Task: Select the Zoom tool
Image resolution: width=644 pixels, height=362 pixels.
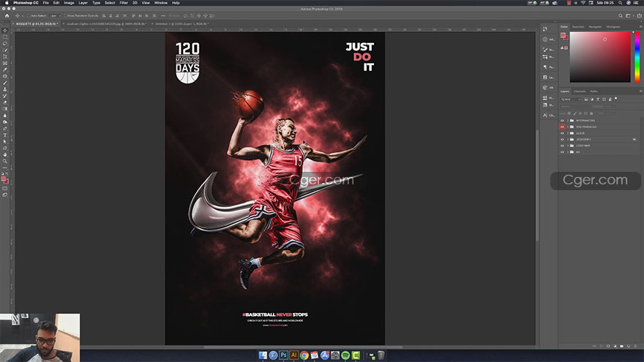Action: pos(5,162)
